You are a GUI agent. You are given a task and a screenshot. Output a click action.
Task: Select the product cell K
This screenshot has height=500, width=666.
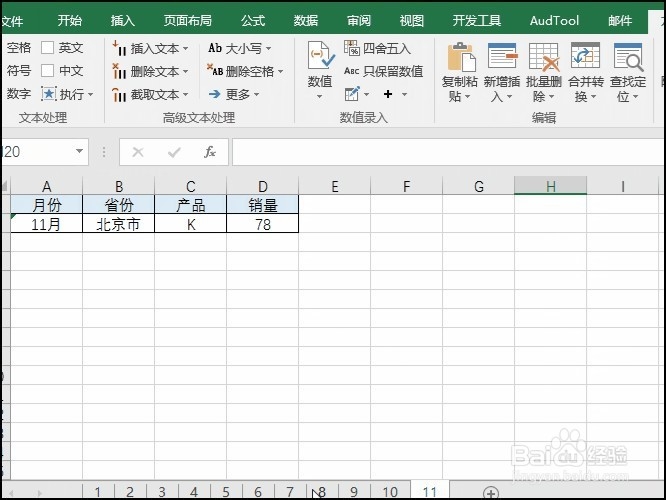point(191,223)
